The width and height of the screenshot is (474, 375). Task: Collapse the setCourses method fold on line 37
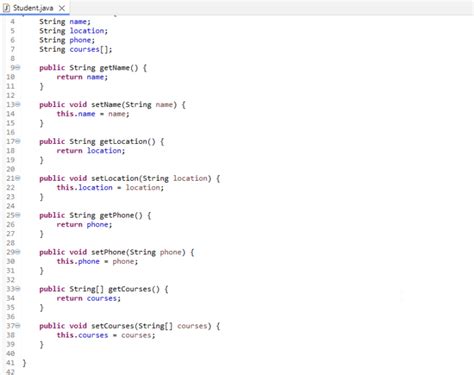pos(18,326)
